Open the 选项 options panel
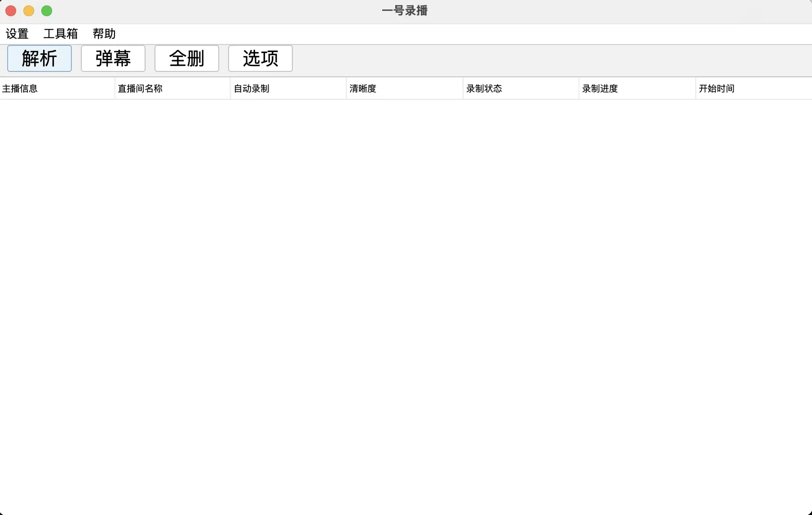This screenshot has height=515, width=812. [260, 58]
